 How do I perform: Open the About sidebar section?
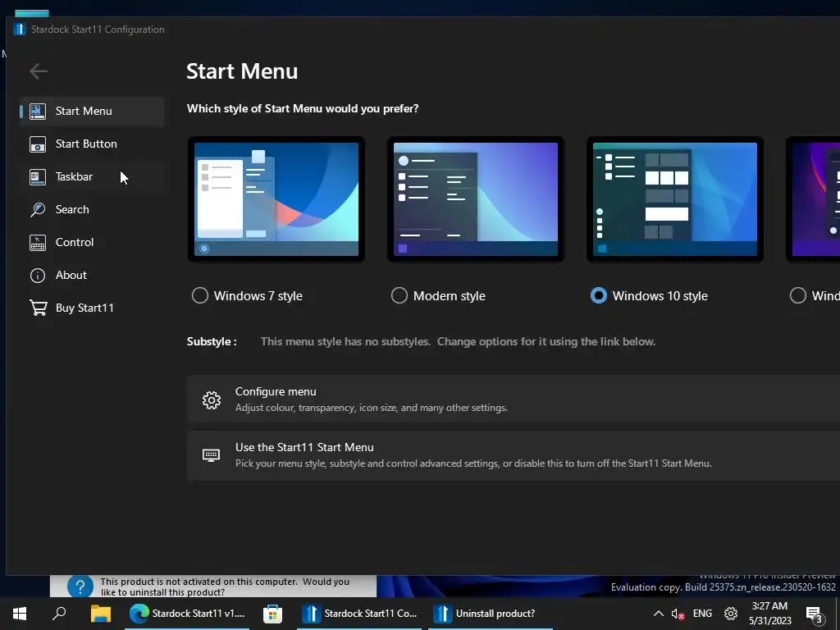coord(92,275)
